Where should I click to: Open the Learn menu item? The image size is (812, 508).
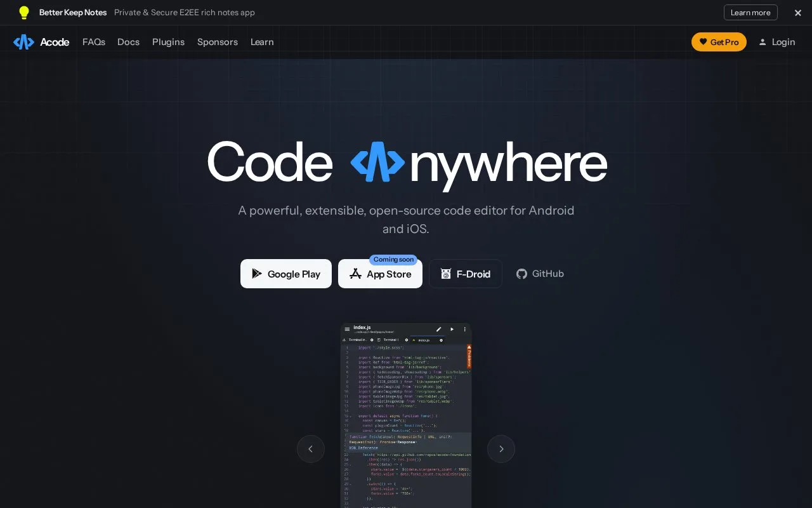262,42
